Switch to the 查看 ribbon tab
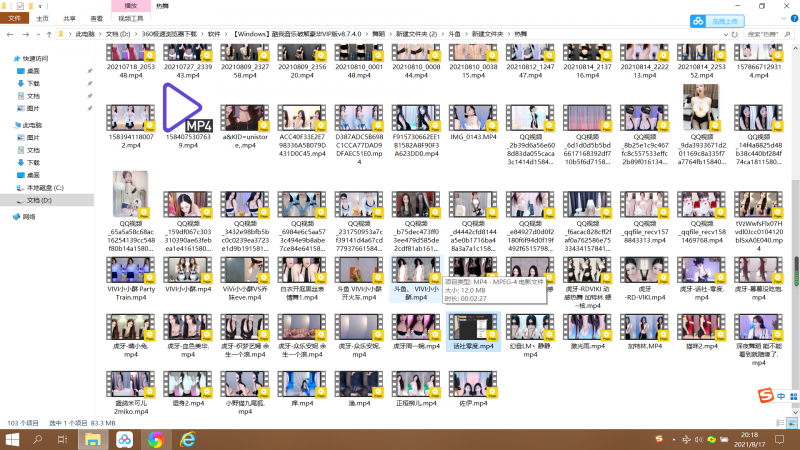800x450 pixels. tap(95, 18)
